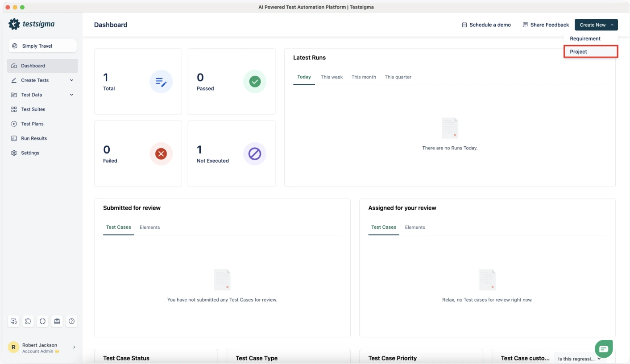Click the green Passed checkmark icon

[255, 82]
